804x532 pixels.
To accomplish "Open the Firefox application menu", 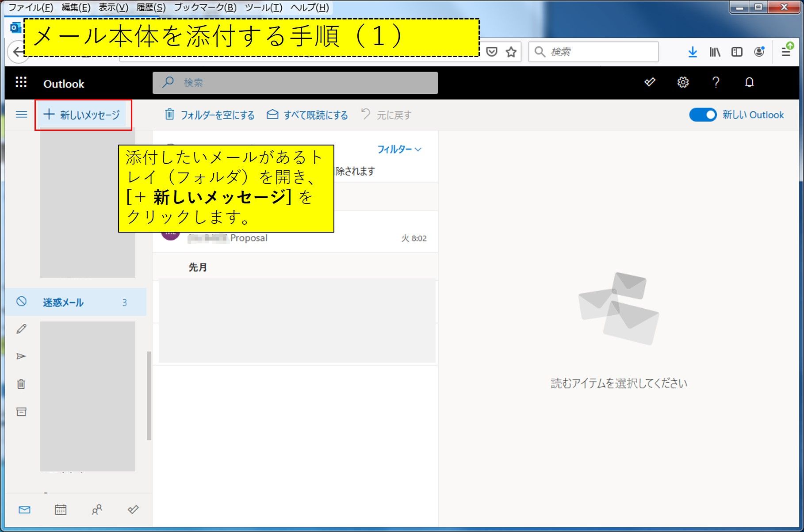I will [x=786, y=51].
